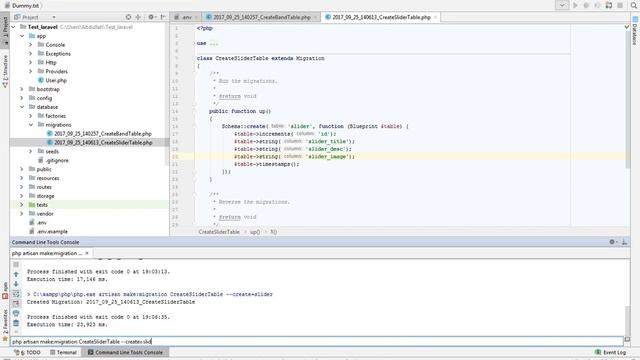Click the green inspection checkmark in editor
This screenshot has width=640, height=360.
click(x=627, y=27)
